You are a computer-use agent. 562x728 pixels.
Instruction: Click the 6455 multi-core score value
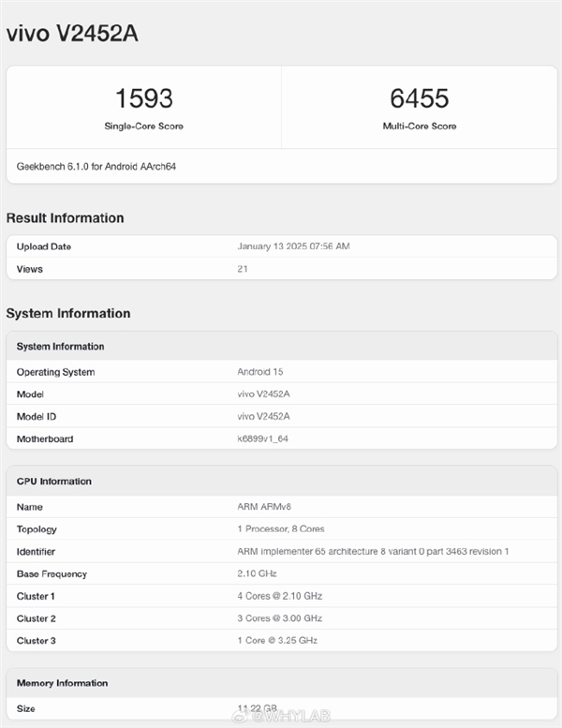419,98
